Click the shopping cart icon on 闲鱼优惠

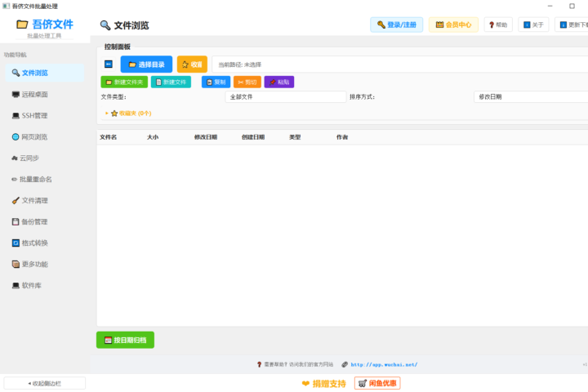(363, 383)
